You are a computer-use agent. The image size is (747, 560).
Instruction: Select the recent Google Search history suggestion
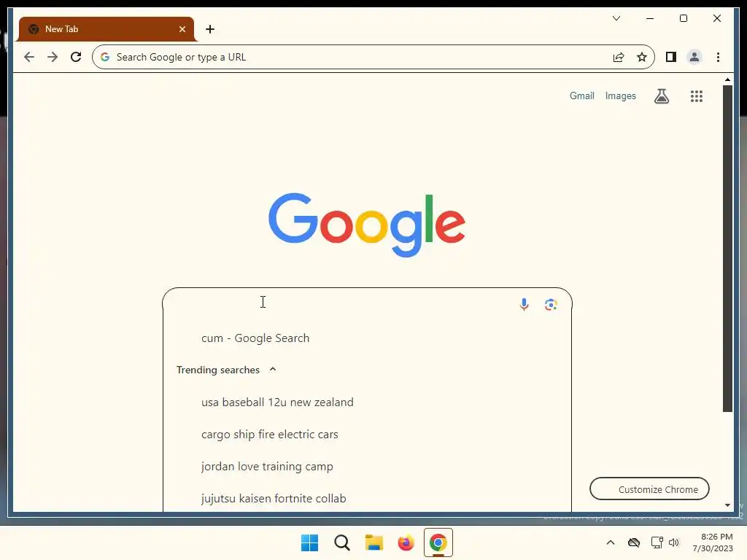click(x=368, y=338)
